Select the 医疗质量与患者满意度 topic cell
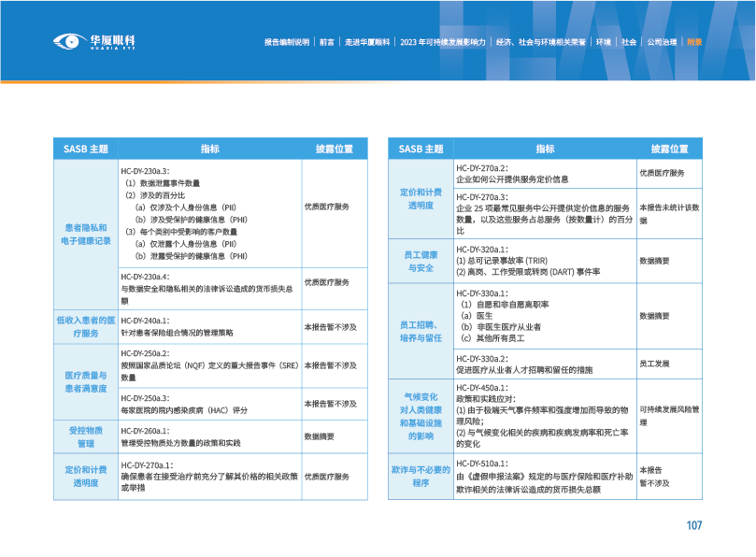756x557 pixels. click(86, 381)
